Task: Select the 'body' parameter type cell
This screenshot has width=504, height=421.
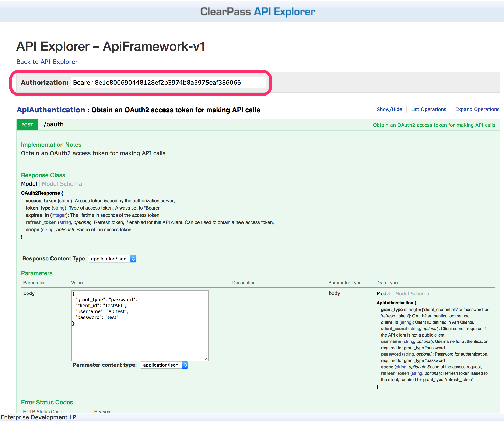Action: 334,293
